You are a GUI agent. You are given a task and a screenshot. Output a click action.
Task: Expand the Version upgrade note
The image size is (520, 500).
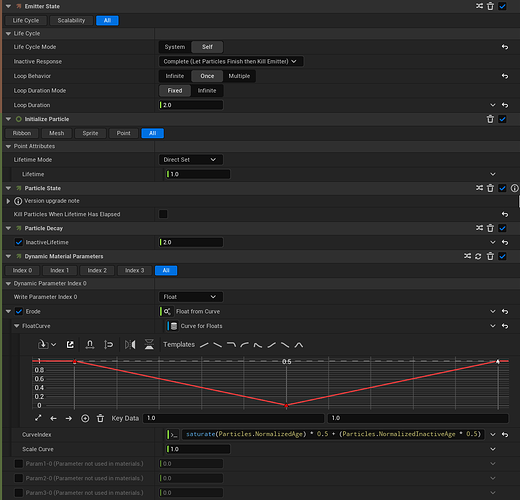(8, 201)
